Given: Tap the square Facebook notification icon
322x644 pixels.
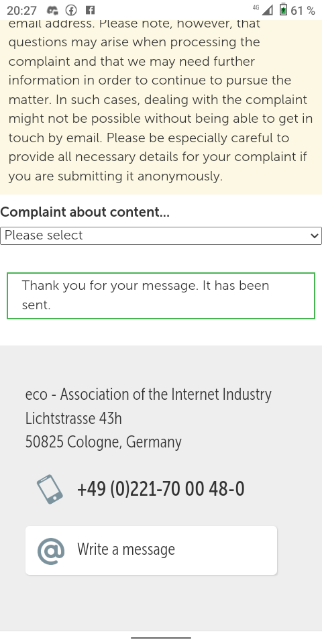Looking at the screenshot, I should (x=90, y=10).
